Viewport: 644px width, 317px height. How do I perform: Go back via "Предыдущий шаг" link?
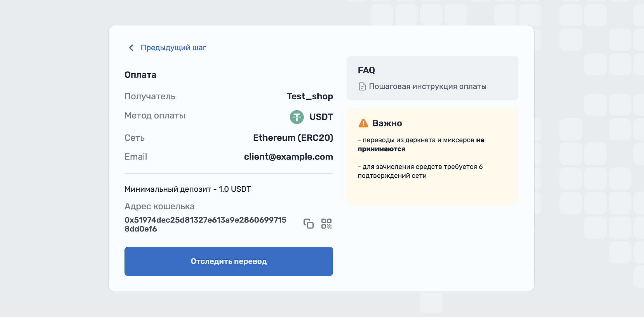click(173, 48)
